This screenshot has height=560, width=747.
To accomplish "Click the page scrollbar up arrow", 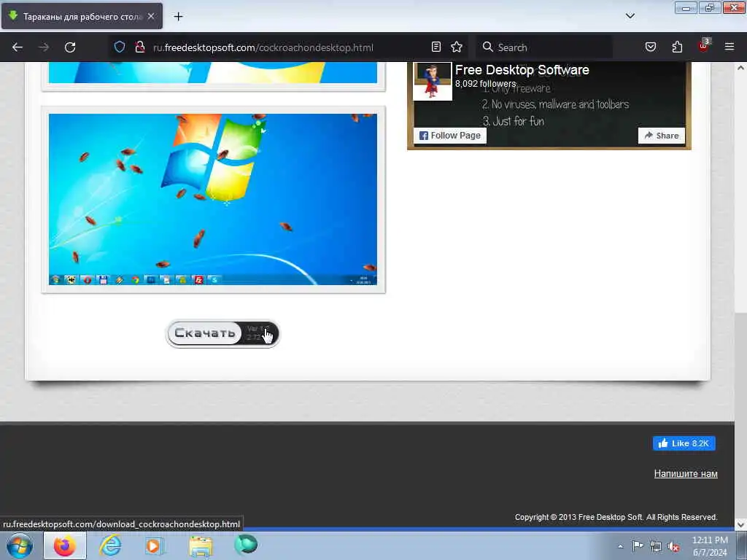I will coord(740,68).
